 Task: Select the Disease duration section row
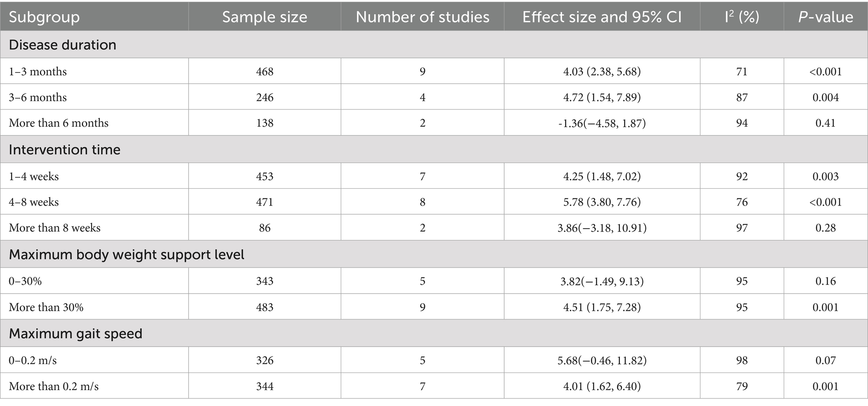click(x=63, y=44)
